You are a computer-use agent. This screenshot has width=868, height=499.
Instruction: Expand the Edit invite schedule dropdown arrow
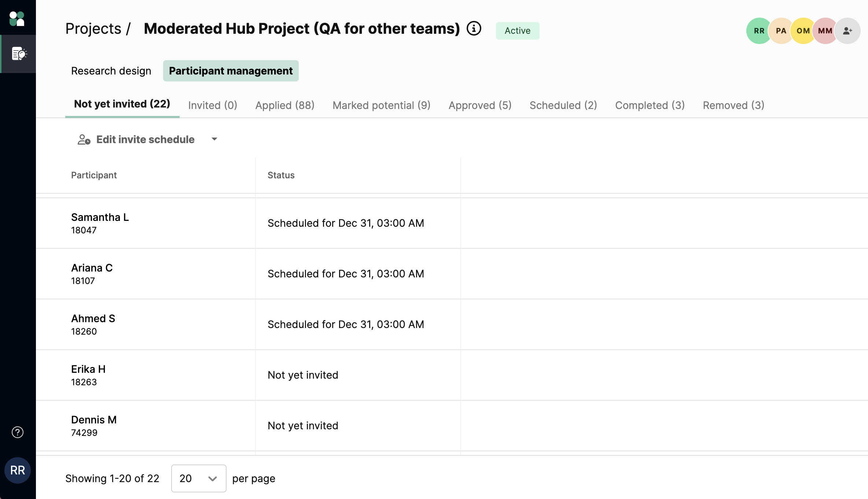click(214, 139)
